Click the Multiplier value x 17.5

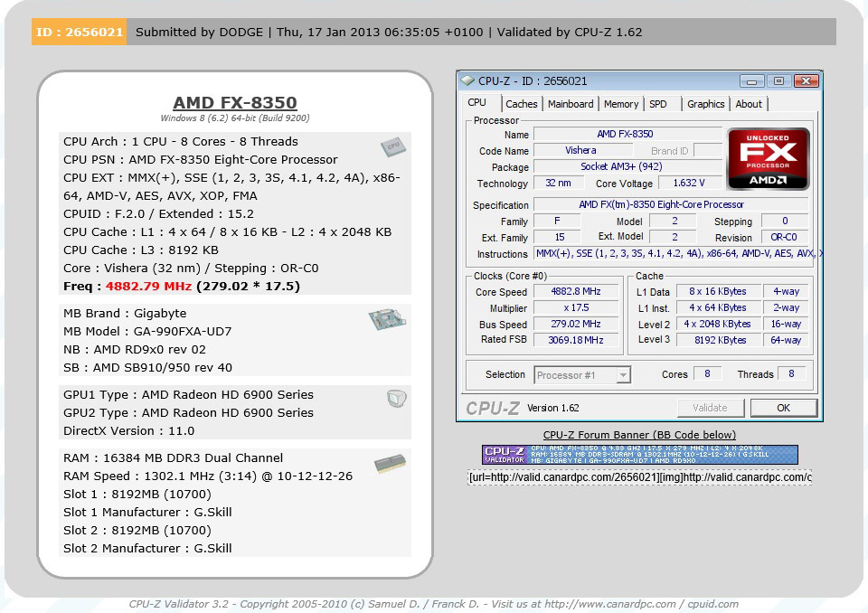[x=576, y=307]
